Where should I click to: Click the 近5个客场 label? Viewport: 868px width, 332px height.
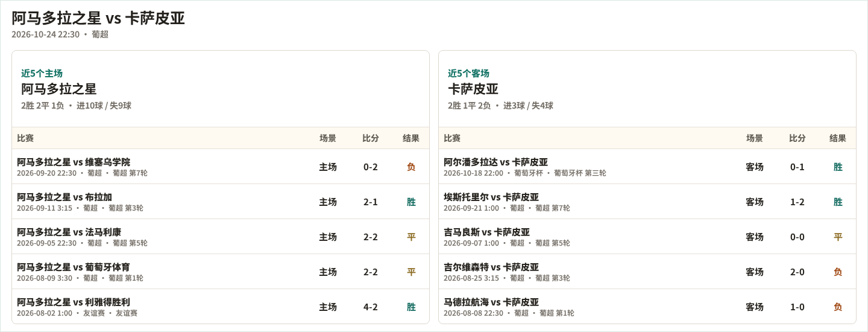[x=468, y=73]
